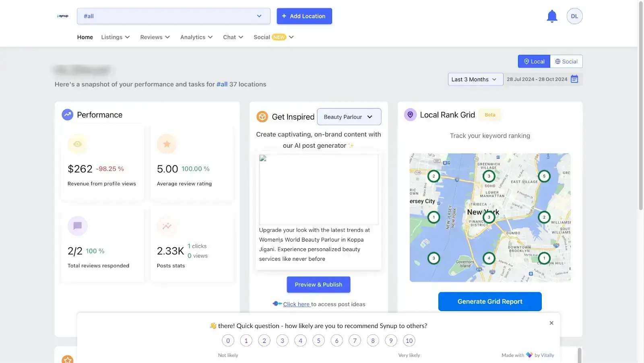Screen dimensions: 644x363
Task: Click rank marker 3 at map's lower left
Action: click(x=433, y=258)
